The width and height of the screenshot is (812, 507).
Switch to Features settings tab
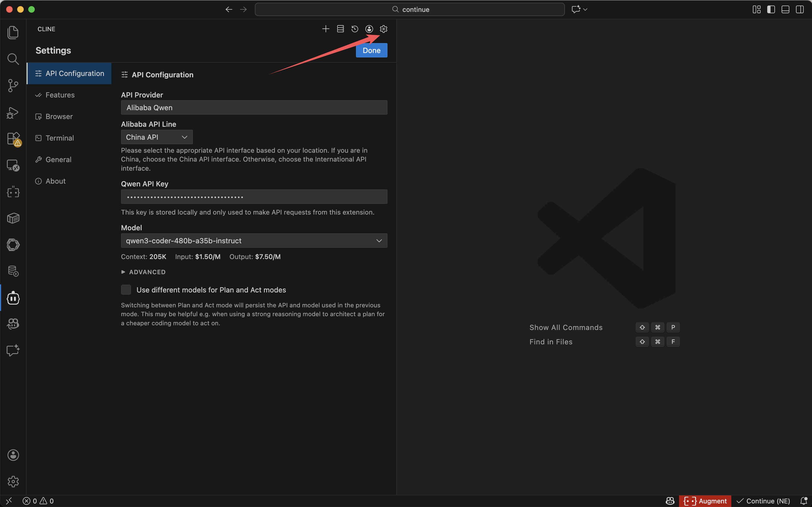pyautogui.click(x=60, y=95)
